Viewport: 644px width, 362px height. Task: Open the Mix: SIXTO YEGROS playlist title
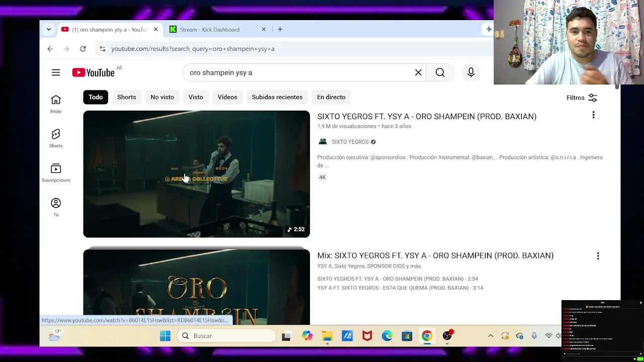click(x=435, y=255)
